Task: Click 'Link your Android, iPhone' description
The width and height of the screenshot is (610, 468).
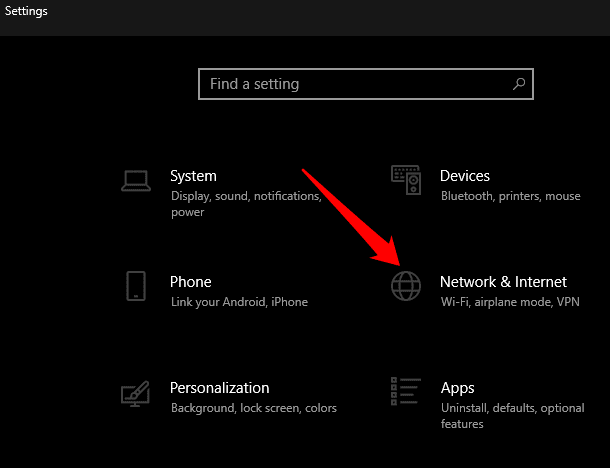Action: (x=238, y=302)
